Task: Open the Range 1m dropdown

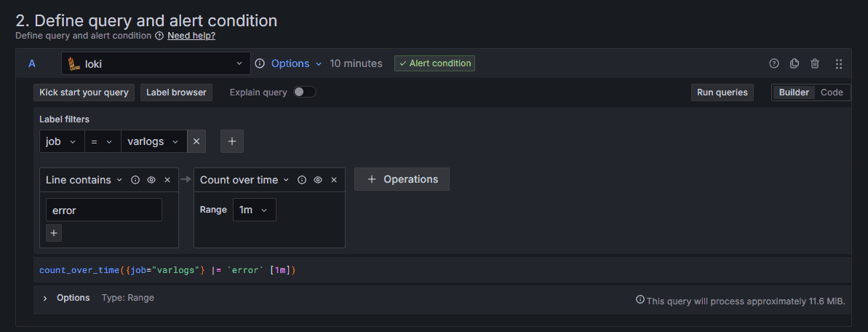Action: [254, 210]
